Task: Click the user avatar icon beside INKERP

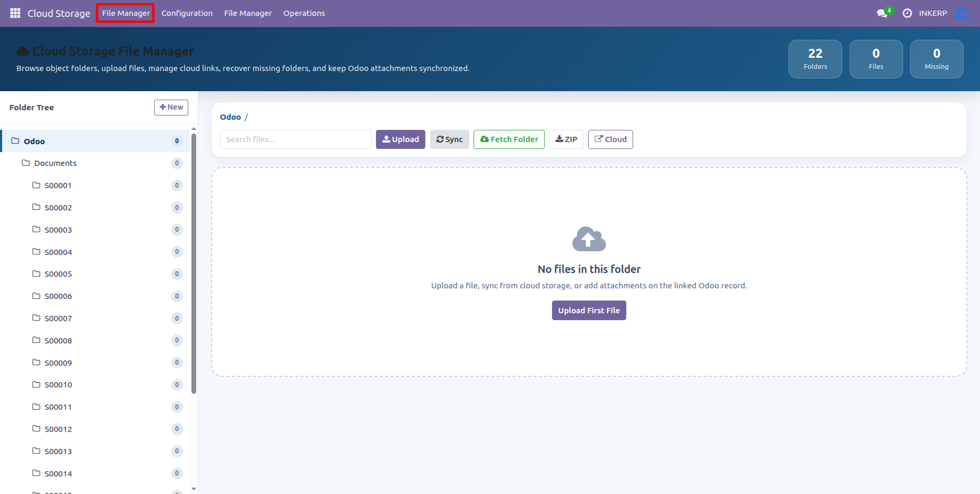Action: point(961,13)
